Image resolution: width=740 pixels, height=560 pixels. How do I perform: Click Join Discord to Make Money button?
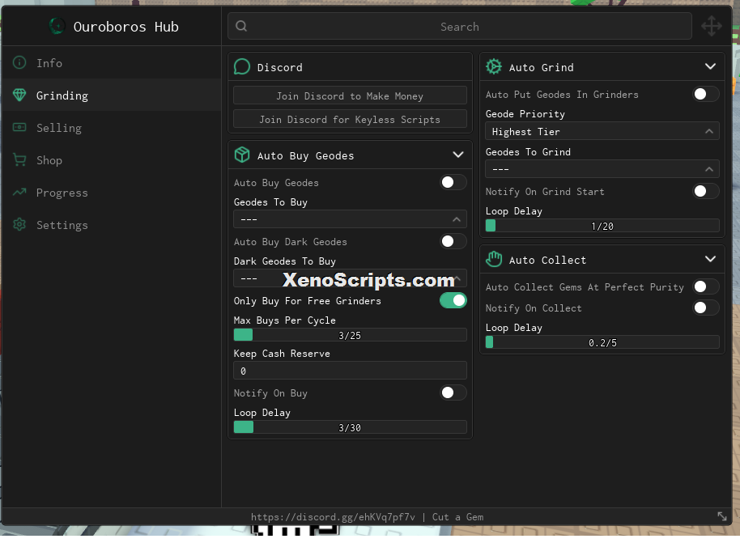click(x=351, y=95)
